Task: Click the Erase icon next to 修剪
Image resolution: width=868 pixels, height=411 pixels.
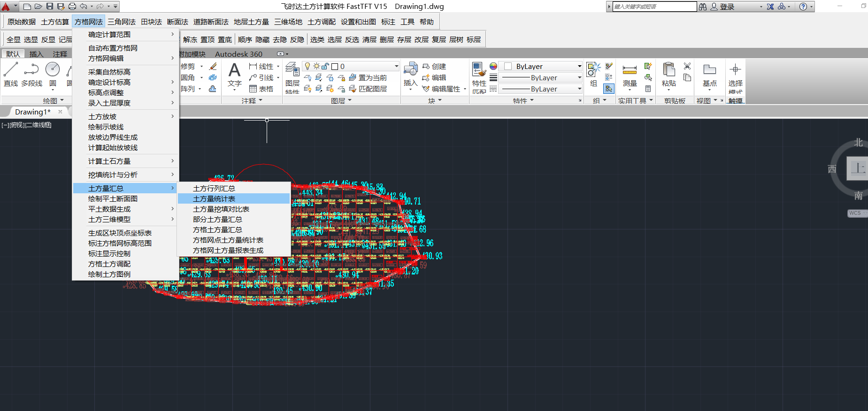Action: tap(213, 66)
